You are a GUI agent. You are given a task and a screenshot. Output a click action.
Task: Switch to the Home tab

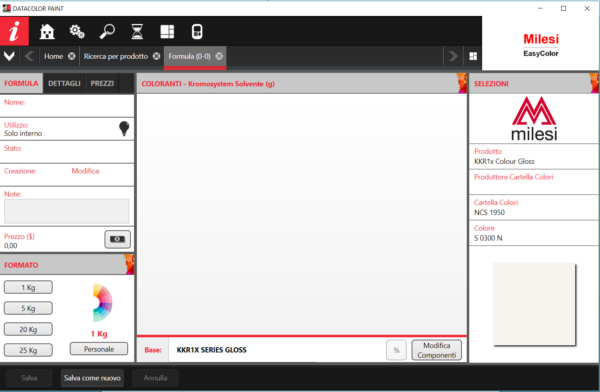click(54, 56)
